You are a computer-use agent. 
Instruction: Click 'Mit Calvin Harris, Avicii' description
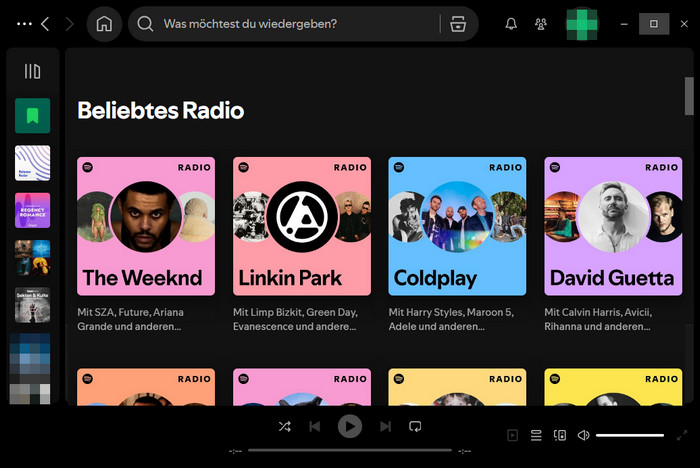tap(598, 319)
